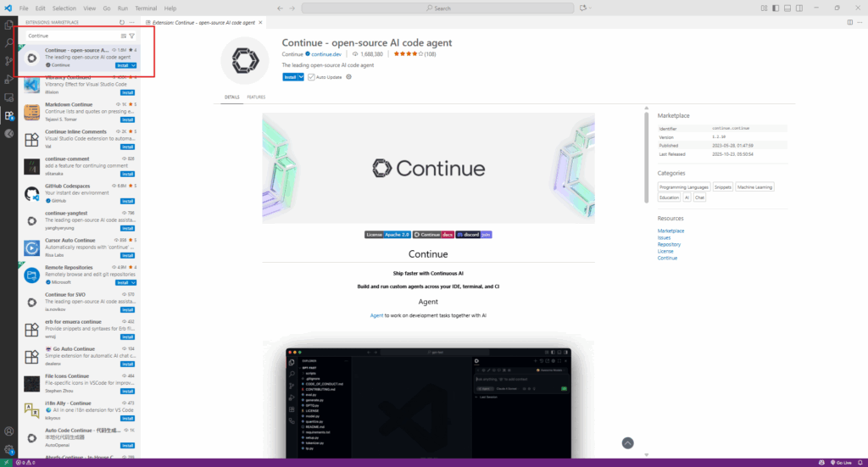Open editor more actions ellipsis menu
Viewport: 868px width, 467px height.
pyautogui.click(x=860, y=22)
